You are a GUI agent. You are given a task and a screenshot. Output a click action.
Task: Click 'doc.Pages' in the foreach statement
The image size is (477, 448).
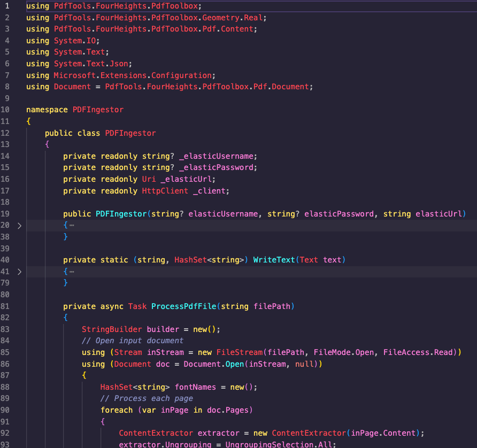pos(228,410)
